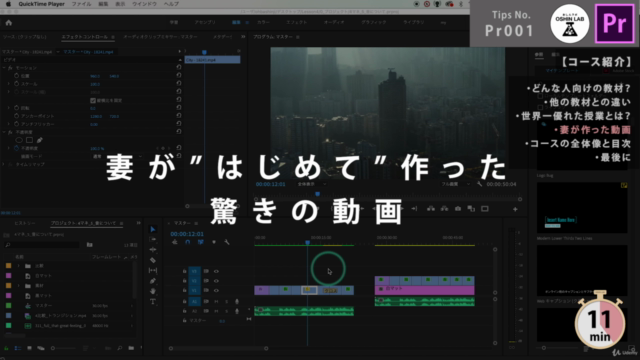Select the Slip tool
The height and width of the screenshot is (360, 640).
(153, 270)
